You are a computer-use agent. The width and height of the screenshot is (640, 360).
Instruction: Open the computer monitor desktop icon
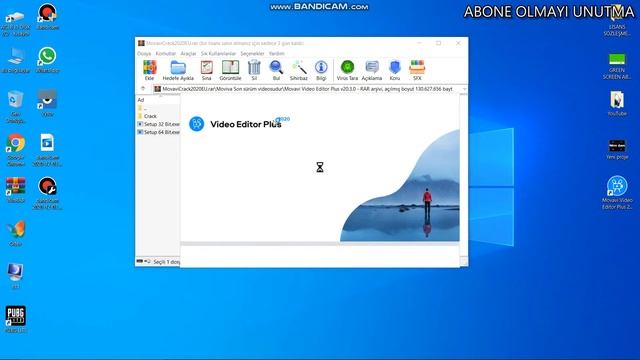point(16,276)
